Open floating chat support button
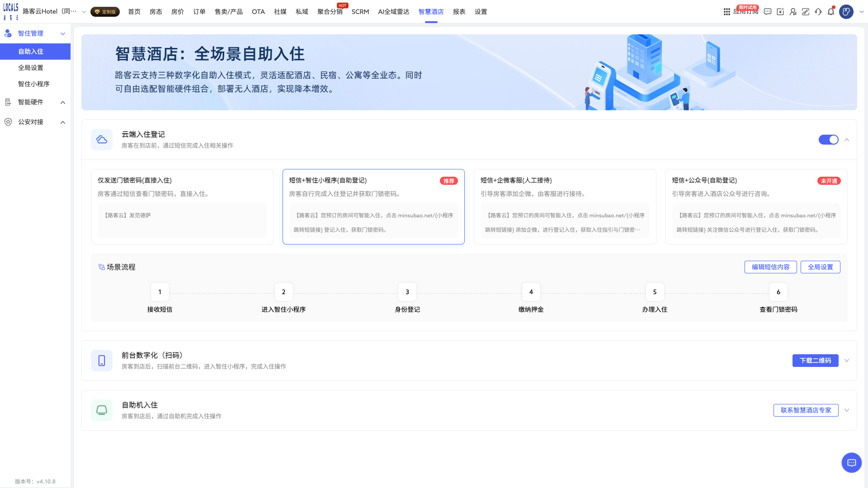Screen dimensions: 868x488 852,463
